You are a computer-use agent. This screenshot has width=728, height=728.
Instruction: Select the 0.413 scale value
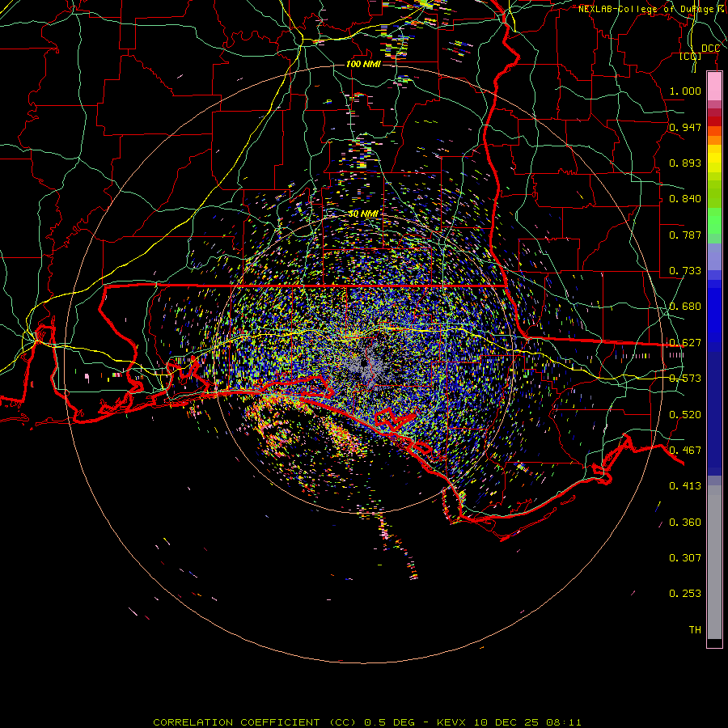[685, 486]
